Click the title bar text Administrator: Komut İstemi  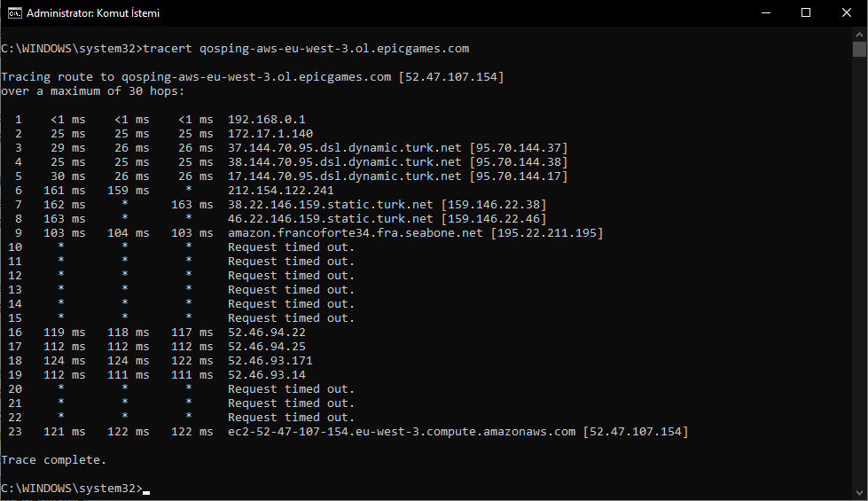[93, 12]
